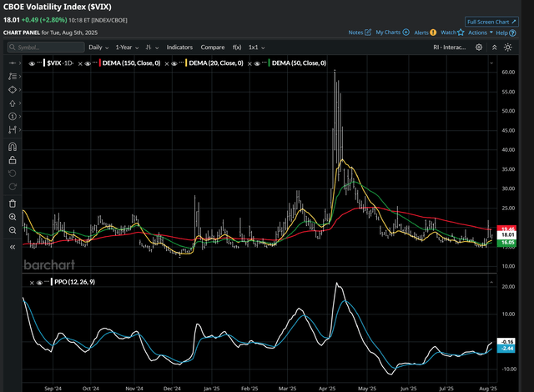Click the Watch star icon
The image size is (534, 392).
click(461, 33)
